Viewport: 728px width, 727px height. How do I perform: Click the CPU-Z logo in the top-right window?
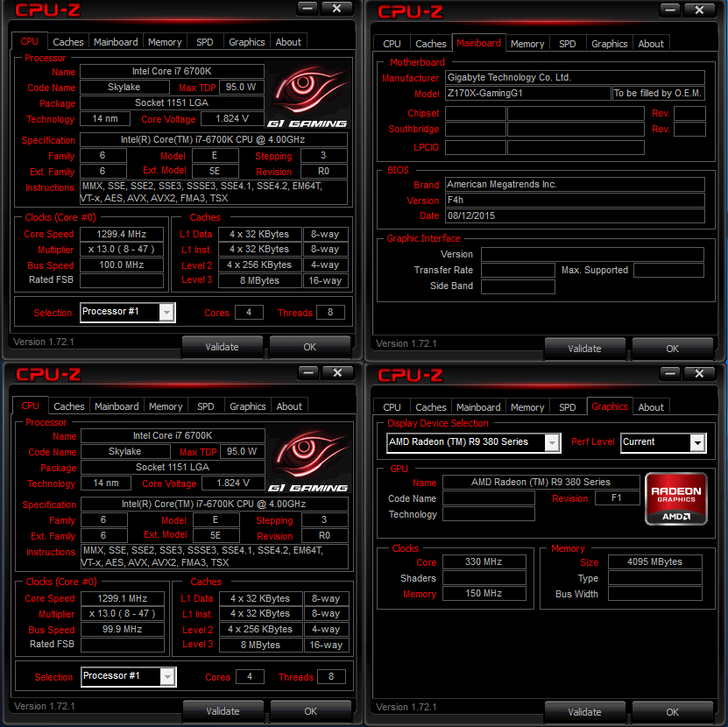tap(410, 11)
